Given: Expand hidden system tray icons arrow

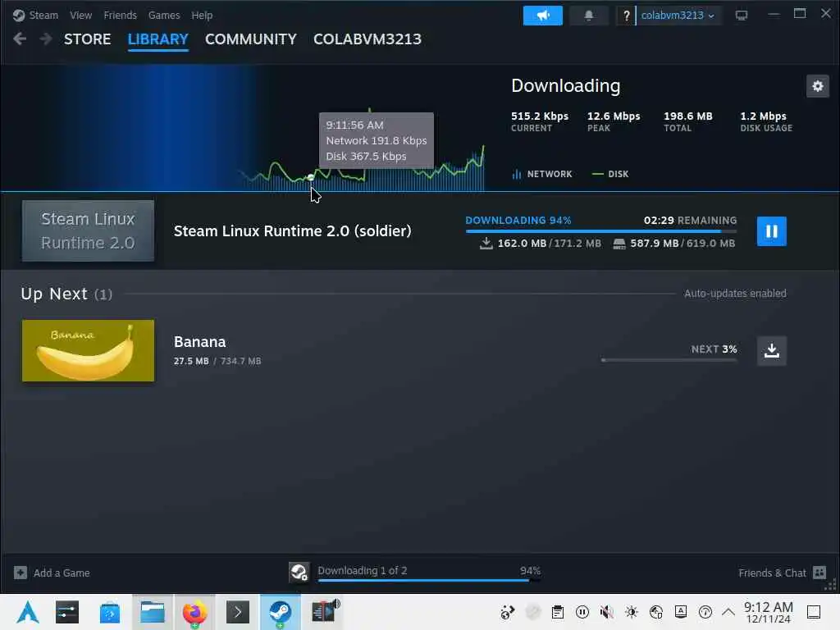Looking at the screenshot, I should pyautogui.click(x=728, y=612).
